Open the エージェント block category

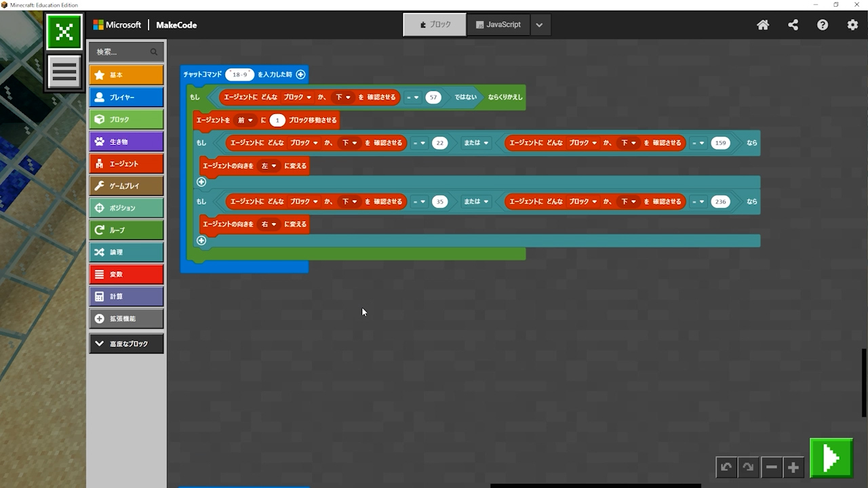pos(126,163)
